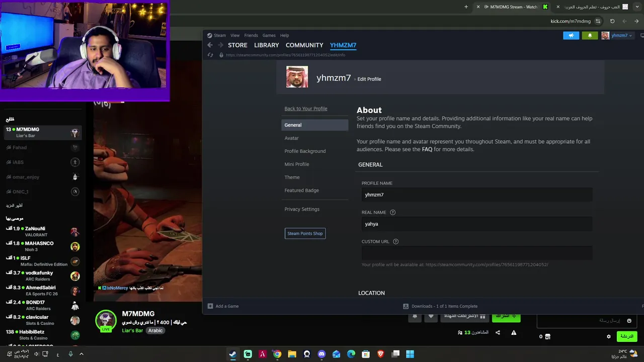Viewport: 644px width, 362px height.
Task: Click the share icon below the Kick stream
Action: (x=498, y=333)
